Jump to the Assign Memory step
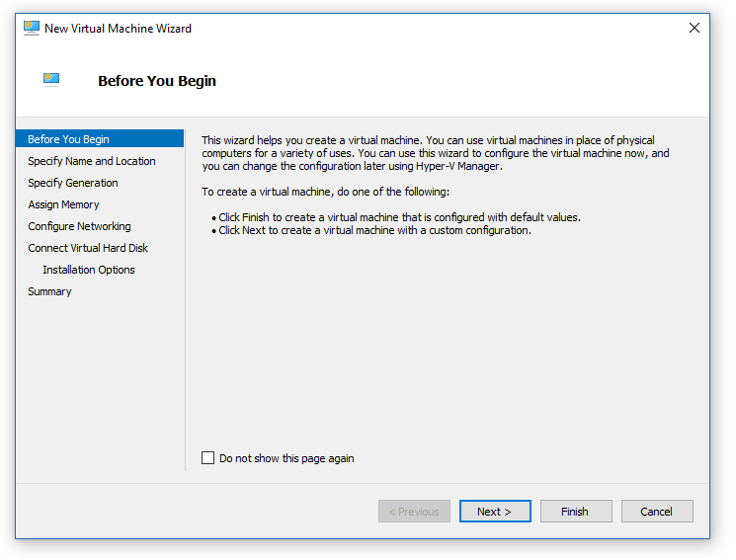 click(63, 204)
